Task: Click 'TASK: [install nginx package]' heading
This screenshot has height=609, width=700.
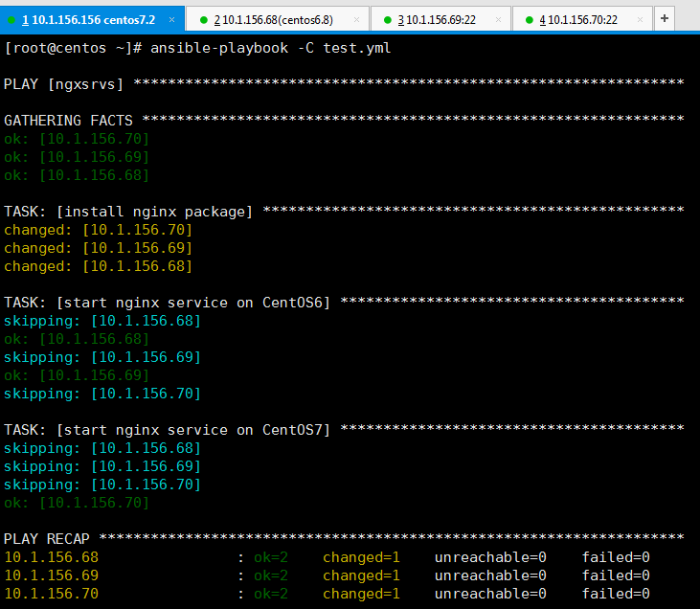Action: click(128, 212)
